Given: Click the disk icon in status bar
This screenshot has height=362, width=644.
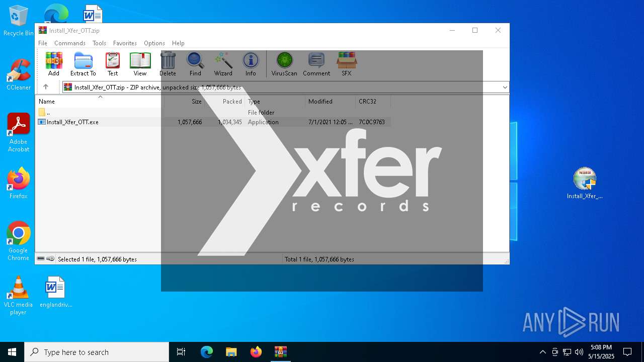Looking at the screenshot, I should (41, 259).
